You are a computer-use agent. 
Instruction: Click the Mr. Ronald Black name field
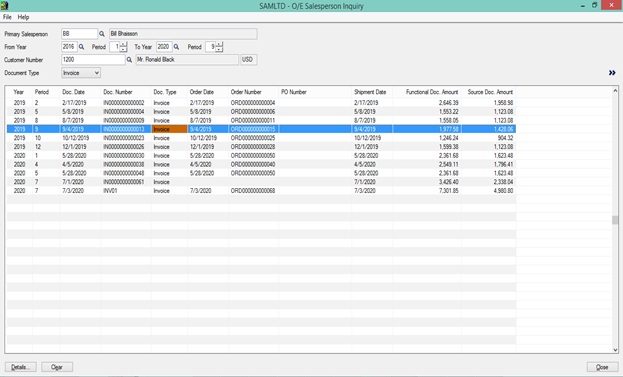[187, 60]
